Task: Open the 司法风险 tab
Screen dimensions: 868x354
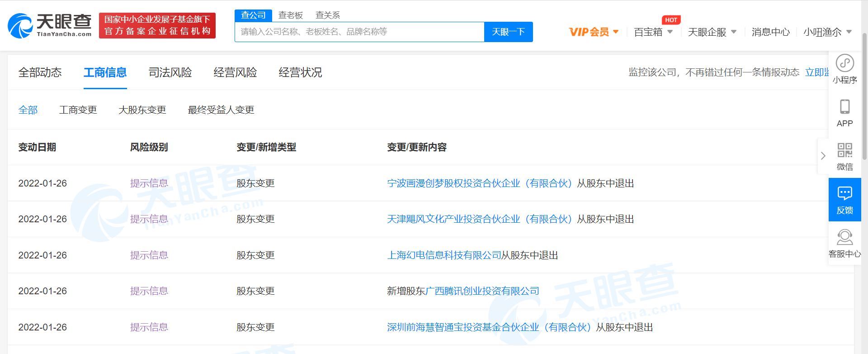Action: [x=170, y=72]
